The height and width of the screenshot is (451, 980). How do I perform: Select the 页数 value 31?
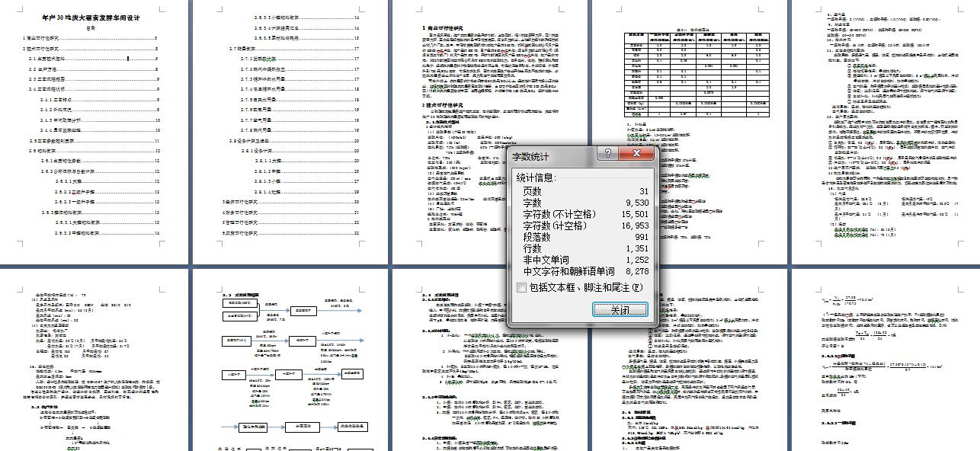[642, 191]
